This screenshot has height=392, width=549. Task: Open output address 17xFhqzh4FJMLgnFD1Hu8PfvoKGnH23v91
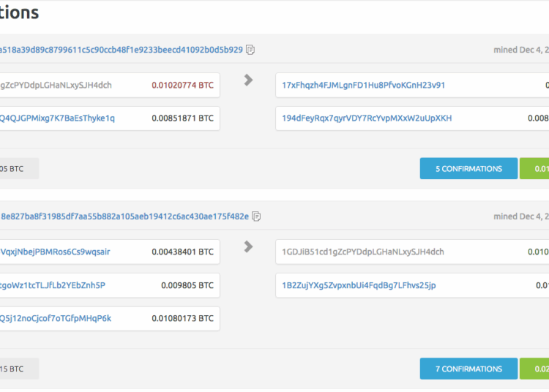[x=363, y=86]
